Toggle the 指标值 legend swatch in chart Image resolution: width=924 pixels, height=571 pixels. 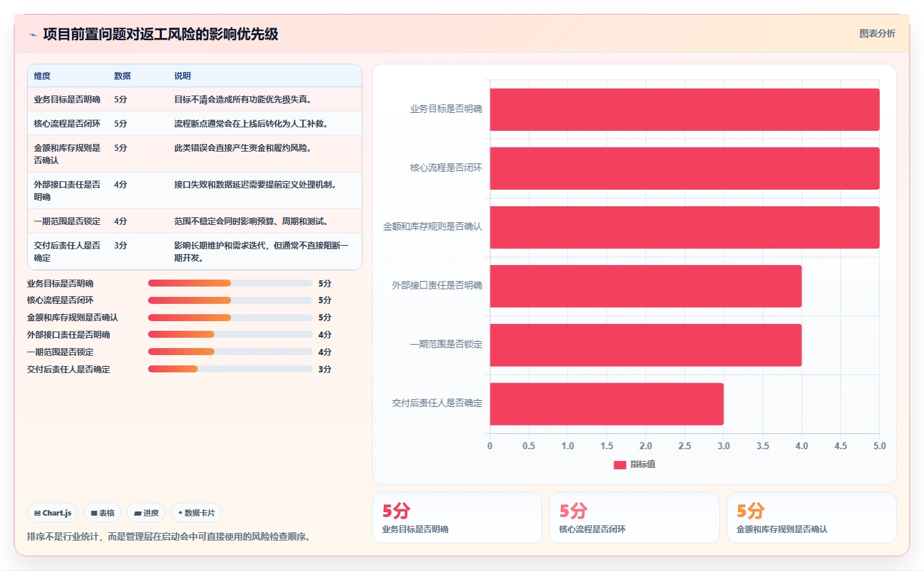coord(620,464)
